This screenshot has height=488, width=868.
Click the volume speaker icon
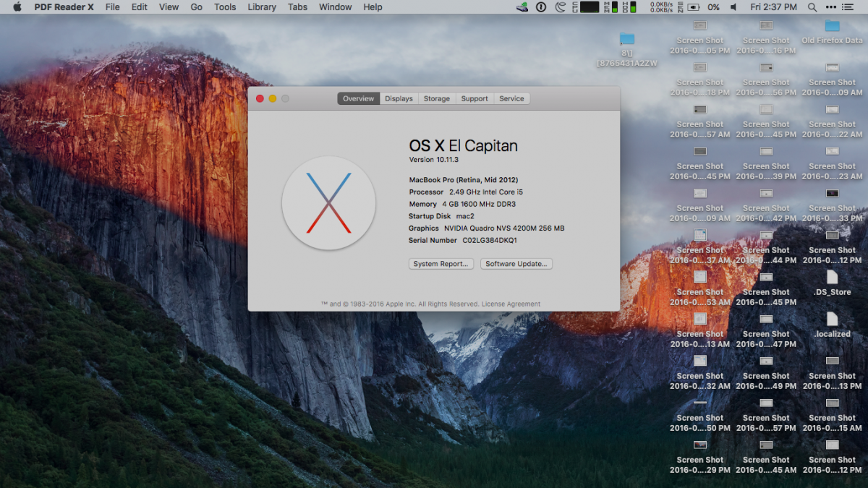point(733,7)
